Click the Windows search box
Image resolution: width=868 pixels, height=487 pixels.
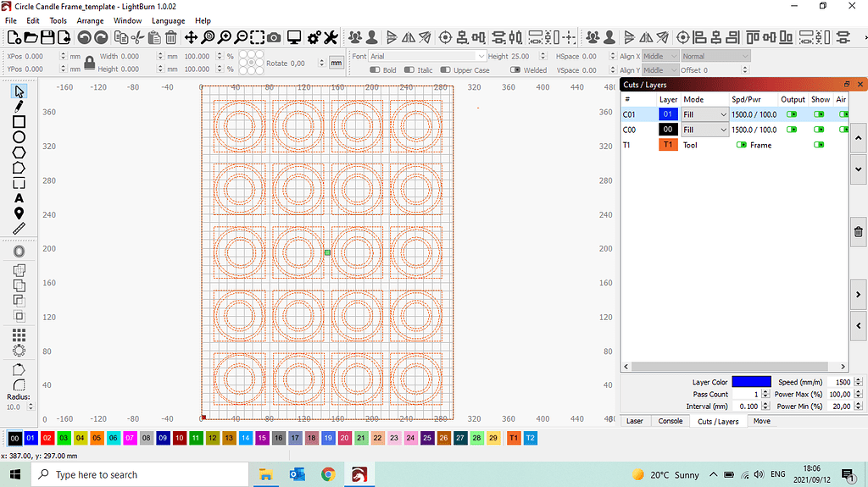coord(140,475)
